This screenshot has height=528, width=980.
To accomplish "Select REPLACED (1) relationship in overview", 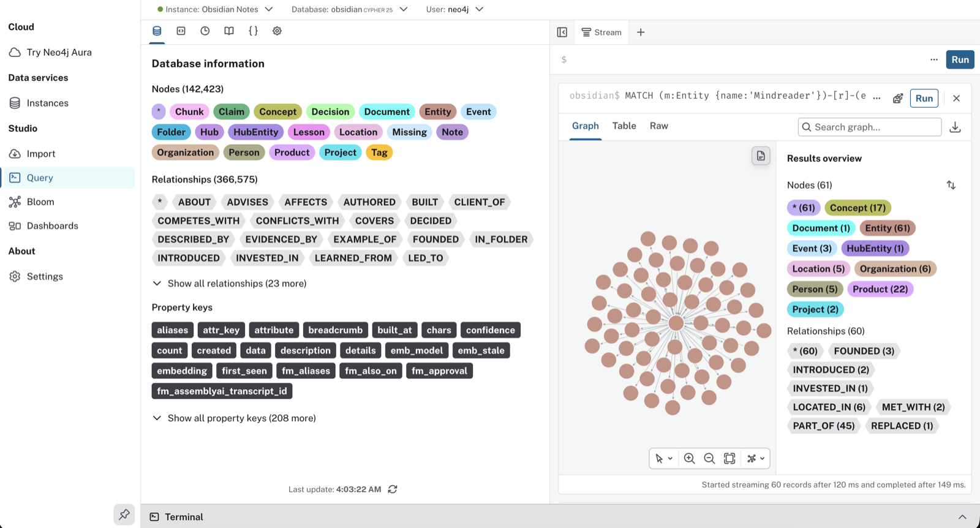I will [902, 426].
